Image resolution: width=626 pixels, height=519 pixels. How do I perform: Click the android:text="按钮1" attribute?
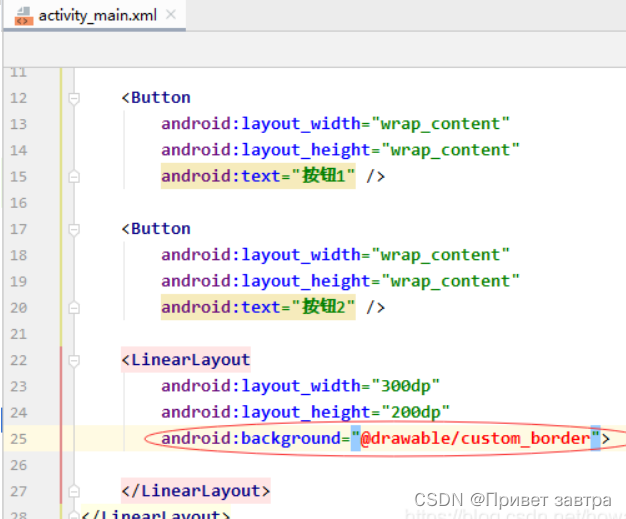258,176
